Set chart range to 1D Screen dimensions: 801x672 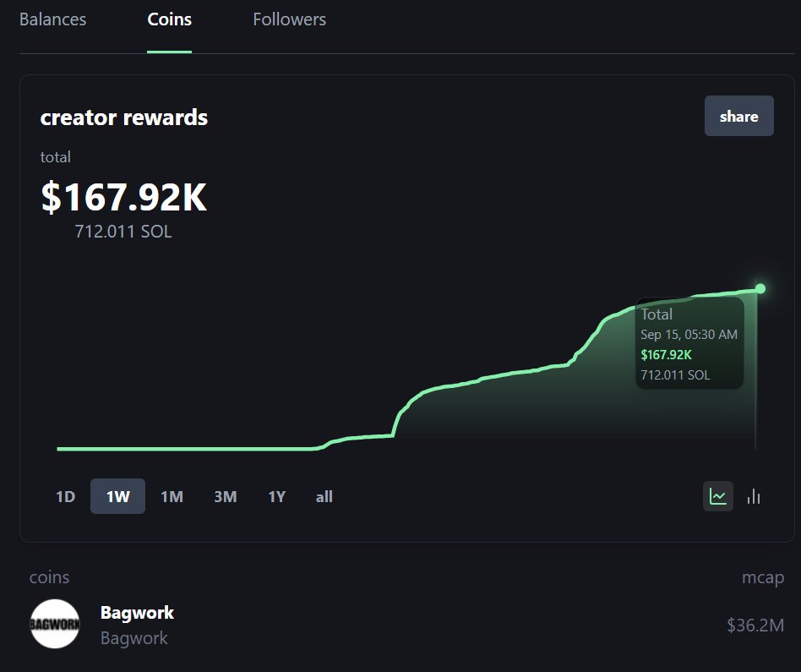click(65, 496)
